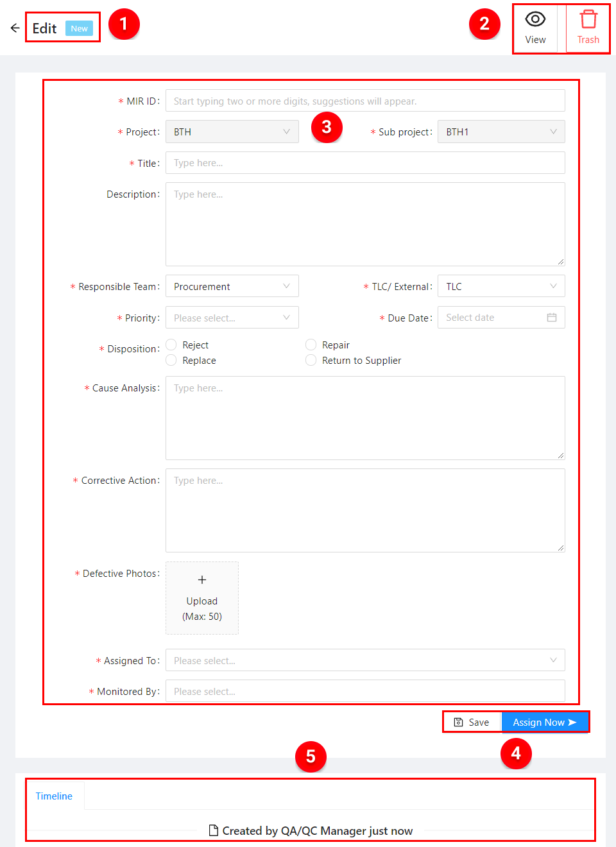Open View mode via eye icon
Image resolution: width=616 pixels, height=847 pixels.
[535, 20]
